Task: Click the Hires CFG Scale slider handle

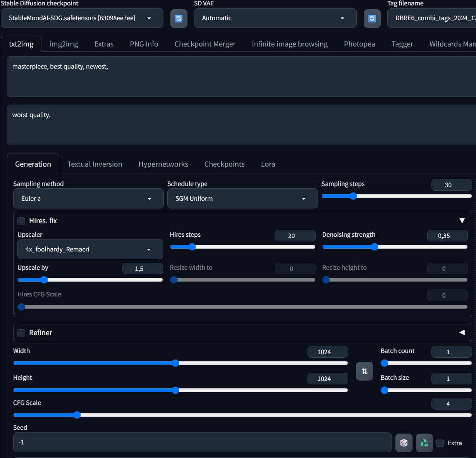Action: coord(21,307)
